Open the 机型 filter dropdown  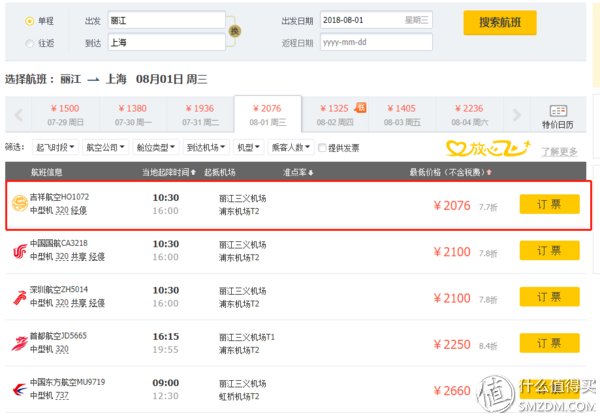pyautogui.click(x=249, y=147)
